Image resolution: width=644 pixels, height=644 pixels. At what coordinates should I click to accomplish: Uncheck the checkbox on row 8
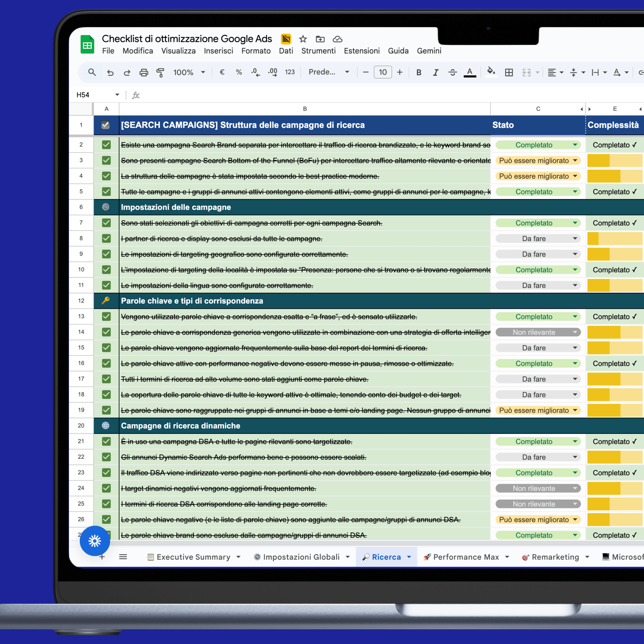tap(106, 238)
